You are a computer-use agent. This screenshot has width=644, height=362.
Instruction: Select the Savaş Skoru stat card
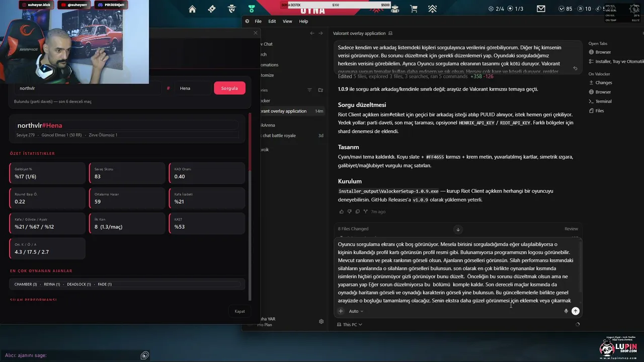click(x=127, y=173)
